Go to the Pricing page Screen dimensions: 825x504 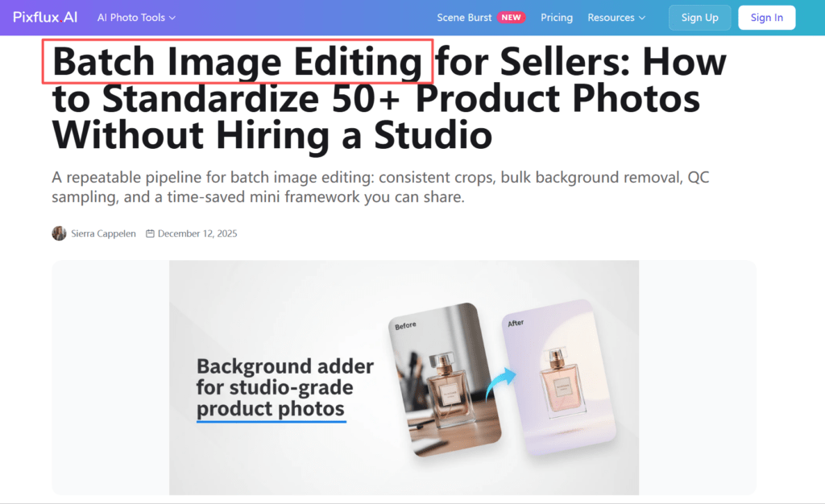click(557, 18)
